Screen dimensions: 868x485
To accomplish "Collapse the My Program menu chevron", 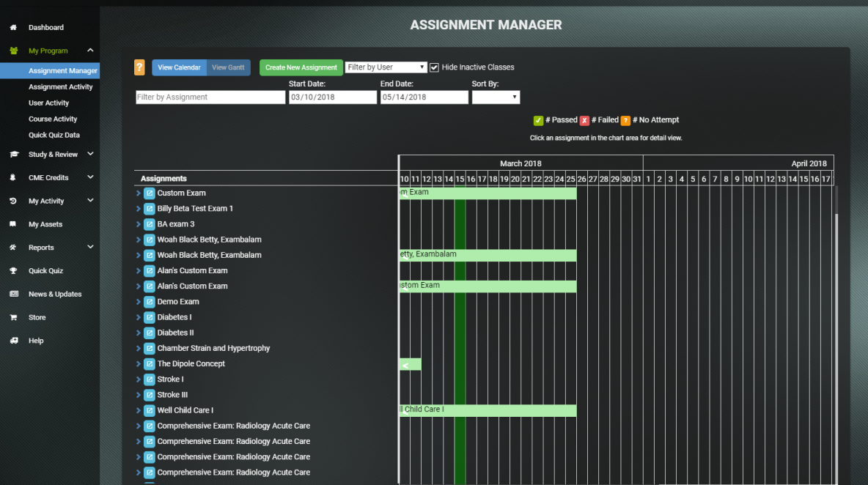I will tap(90, 51).
